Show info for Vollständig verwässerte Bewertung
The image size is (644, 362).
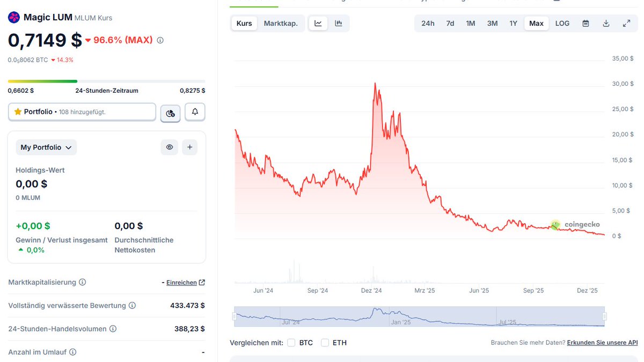pyautogui.click(x=132, y=306)
